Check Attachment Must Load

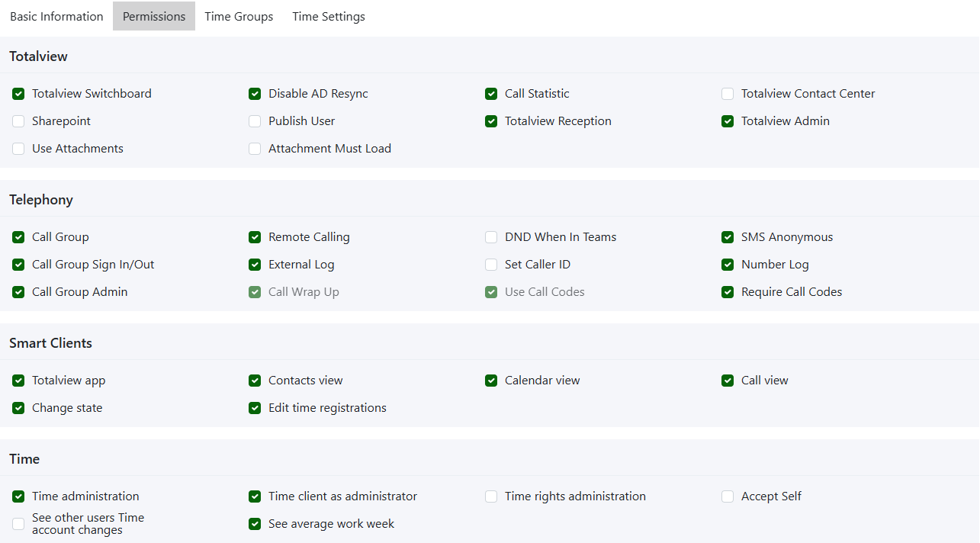255,149
